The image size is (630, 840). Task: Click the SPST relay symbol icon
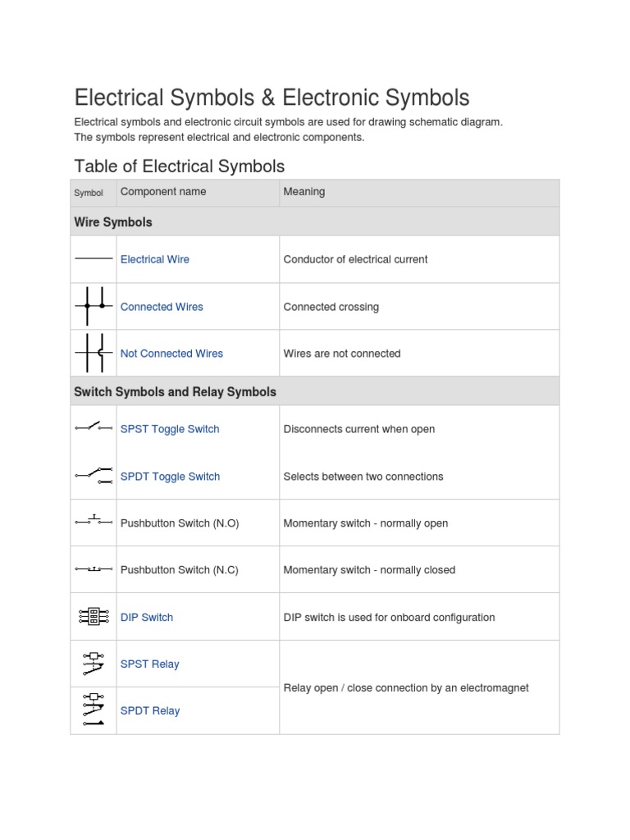pyautogui.click(x=94, y=663)
